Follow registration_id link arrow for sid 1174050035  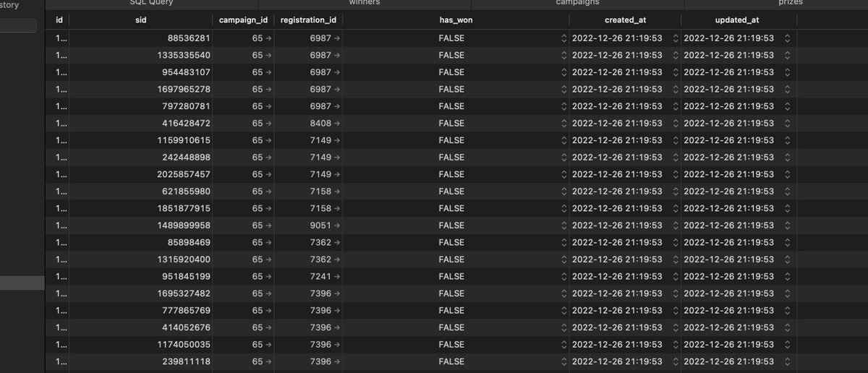337,345
